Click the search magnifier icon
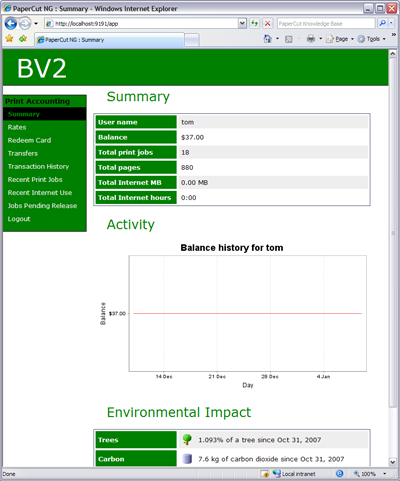The width and height of the screenshot is (400, 481). 383,23
